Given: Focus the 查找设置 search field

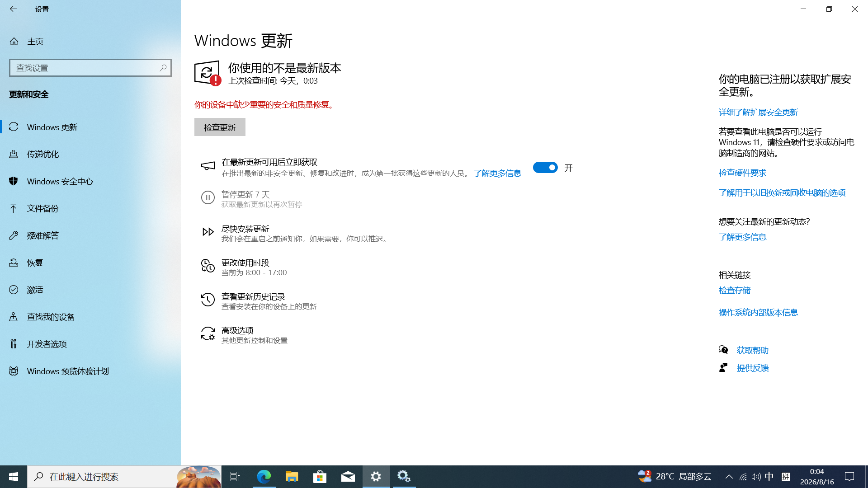Looking at the screenshot, I should point(90,68).
